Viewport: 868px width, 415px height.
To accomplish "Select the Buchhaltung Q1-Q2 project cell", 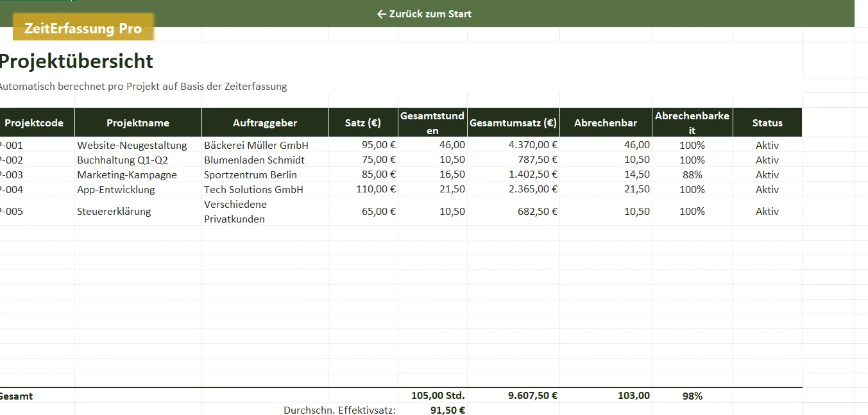I will (x=138, y=160).
